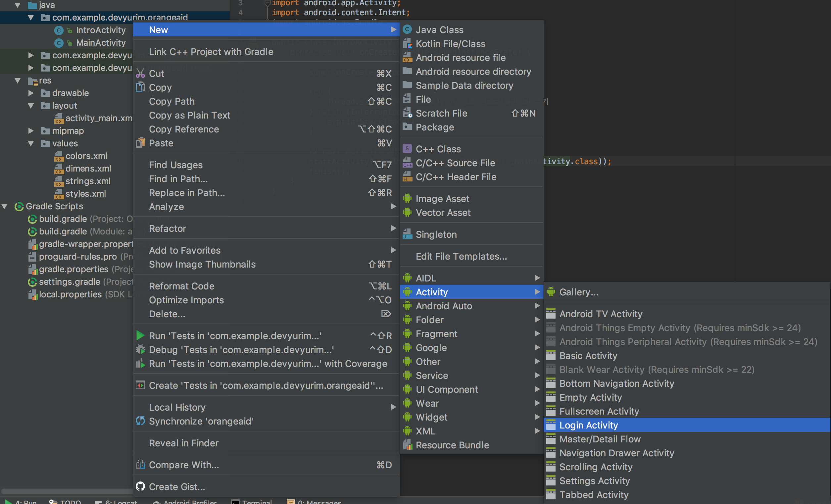
Task: Collapse the com.example.devyurim.orangeaid package
Action: (x=31, y=18)
